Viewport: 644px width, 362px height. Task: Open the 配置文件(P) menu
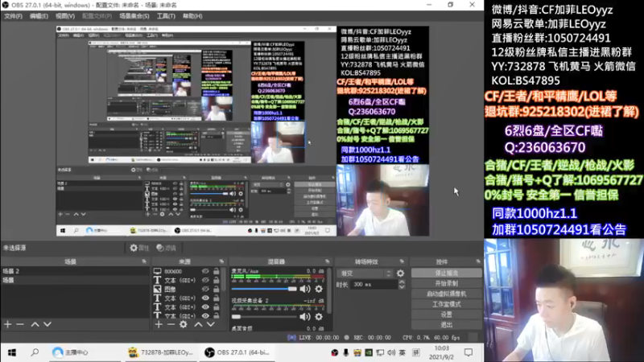point(97,16)
